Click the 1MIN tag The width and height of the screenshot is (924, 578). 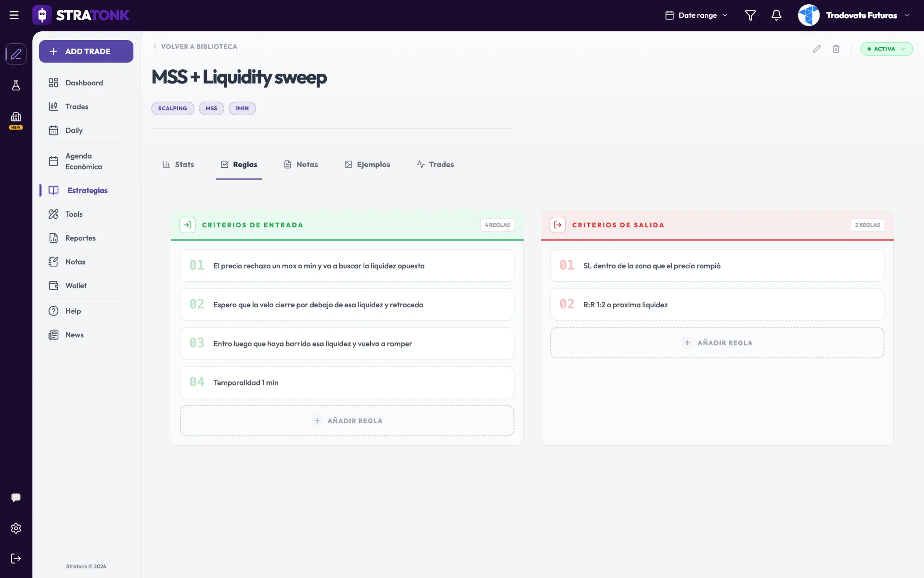(x=242, y=108)
